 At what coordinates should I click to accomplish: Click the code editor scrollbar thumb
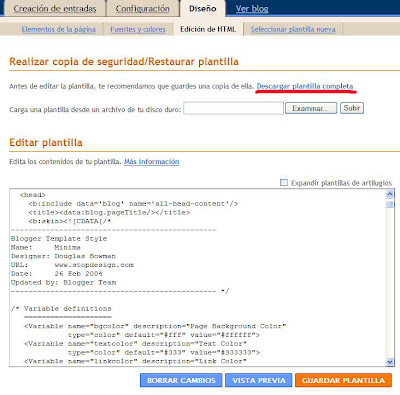click(390, 204)
